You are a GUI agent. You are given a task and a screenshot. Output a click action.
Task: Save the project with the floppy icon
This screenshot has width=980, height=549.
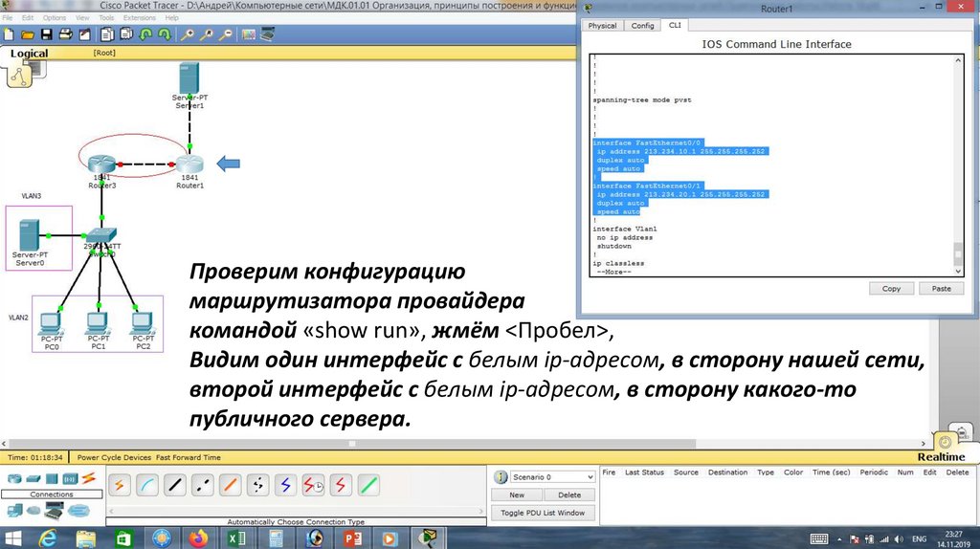click(46, 34)
